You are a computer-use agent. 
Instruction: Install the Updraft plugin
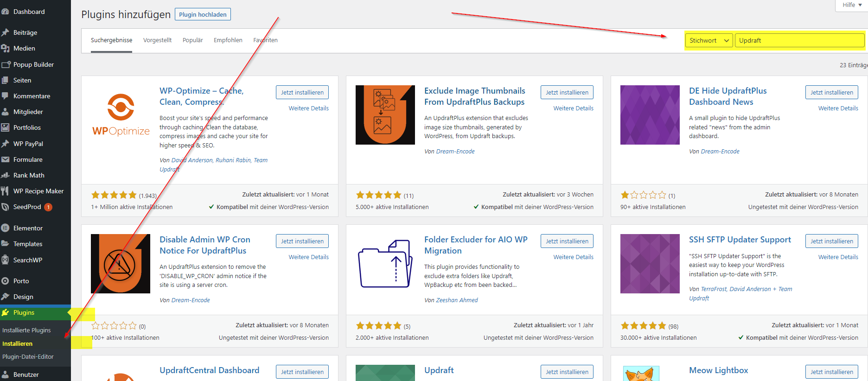point(567,372)
